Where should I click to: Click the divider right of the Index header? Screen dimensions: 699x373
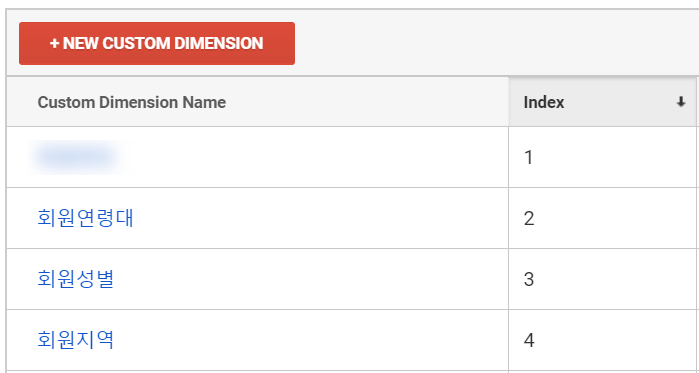[x=697, y=102]
